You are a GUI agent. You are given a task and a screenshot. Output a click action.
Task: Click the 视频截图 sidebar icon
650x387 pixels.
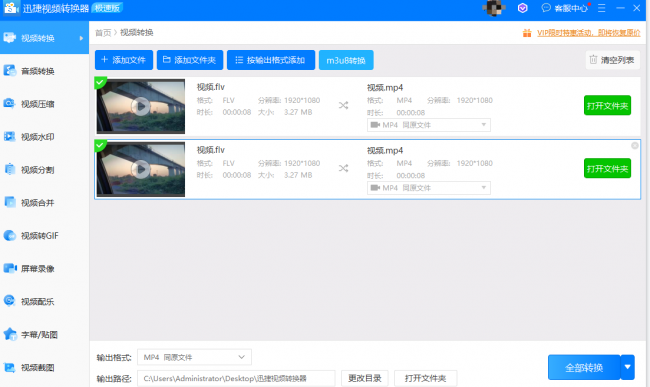[10, 367]
